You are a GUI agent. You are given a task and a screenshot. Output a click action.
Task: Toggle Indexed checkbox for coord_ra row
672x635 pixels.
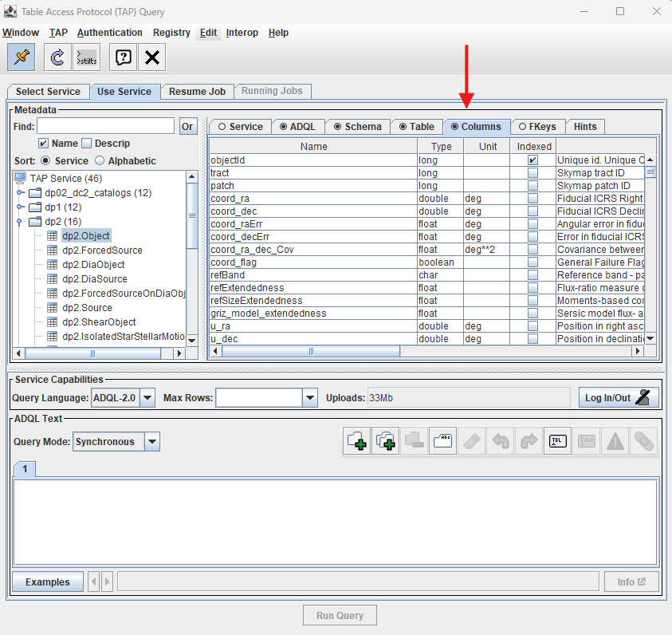[532, 199]
